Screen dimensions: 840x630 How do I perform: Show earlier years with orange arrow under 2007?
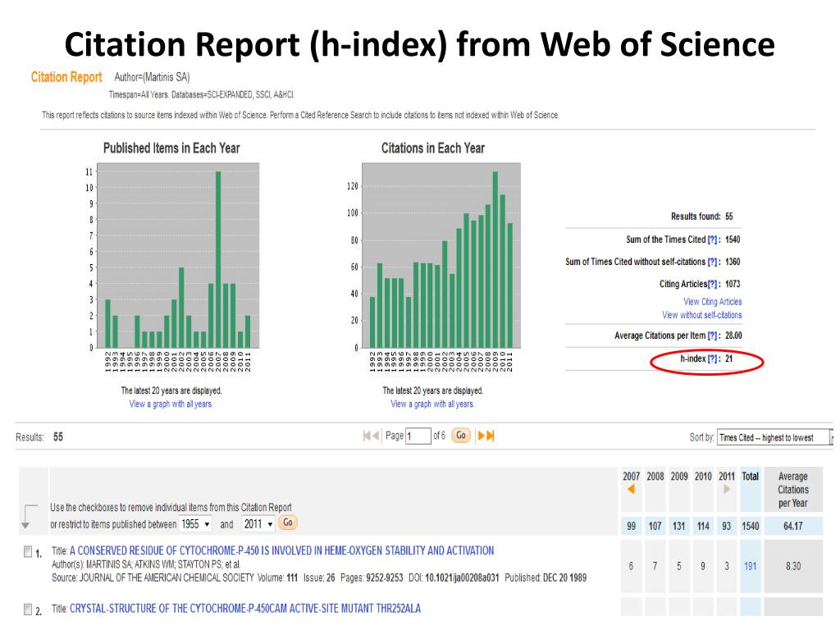[631, 489]
